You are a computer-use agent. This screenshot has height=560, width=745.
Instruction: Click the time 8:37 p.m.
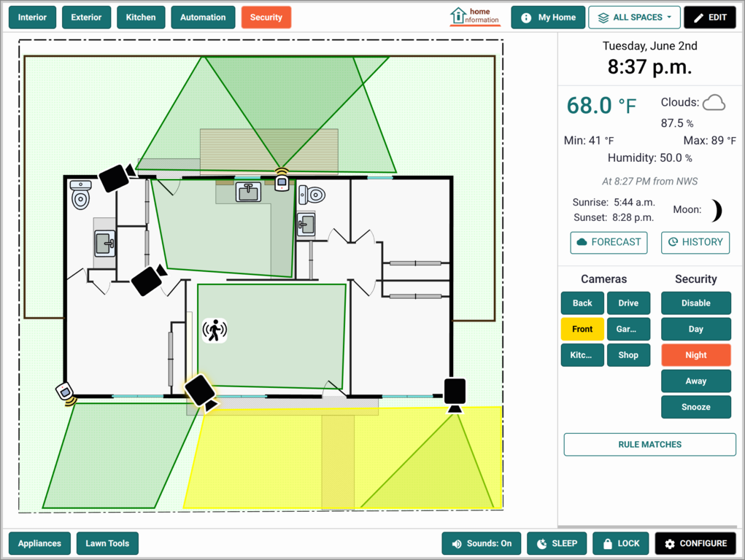pyautogui.click(x=649, y=66)
